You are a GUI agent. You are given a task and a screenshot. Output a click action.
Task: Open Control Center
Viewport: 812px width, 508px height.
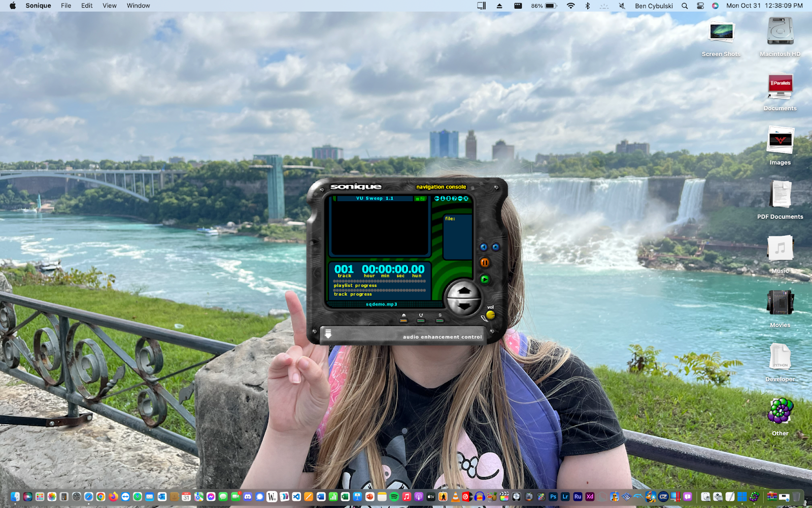point(700,6)
